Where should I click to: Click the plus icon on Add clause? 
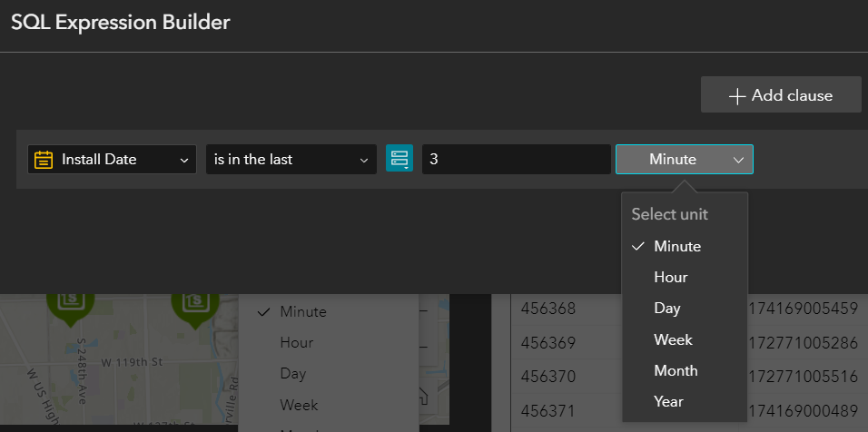(x=737, y=95)
